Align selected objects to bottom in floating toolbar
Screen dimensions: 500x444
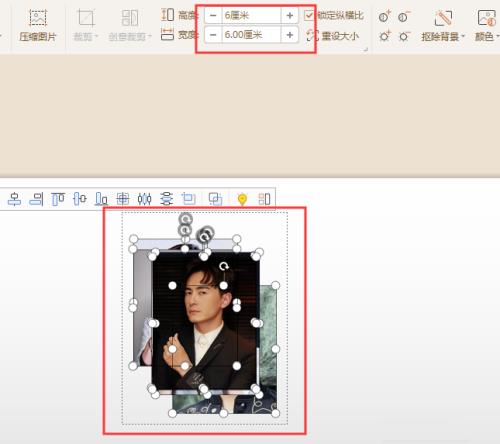pyautogui.click(x=101, y=199)
